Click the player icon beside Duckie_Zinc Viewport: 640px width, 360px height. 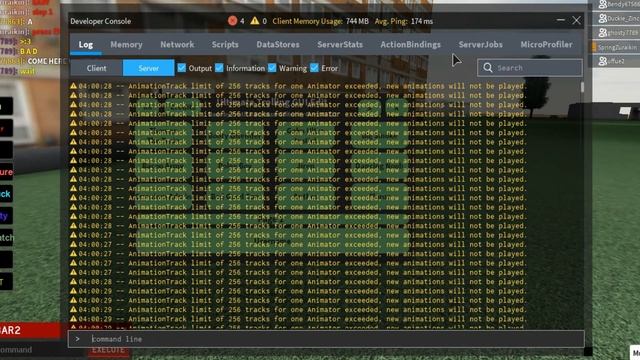click(602, 18)
